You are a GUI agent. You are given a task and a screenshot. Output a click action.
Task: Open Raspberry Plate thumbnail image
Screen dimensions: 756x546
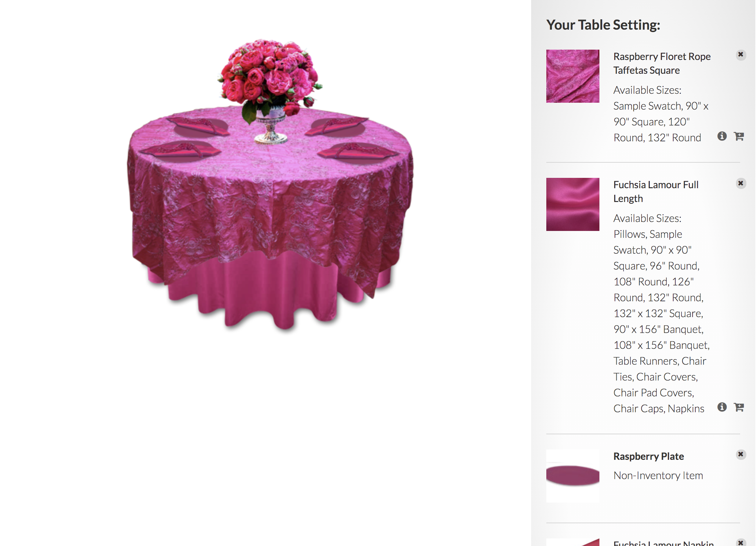tap(573, 476)
